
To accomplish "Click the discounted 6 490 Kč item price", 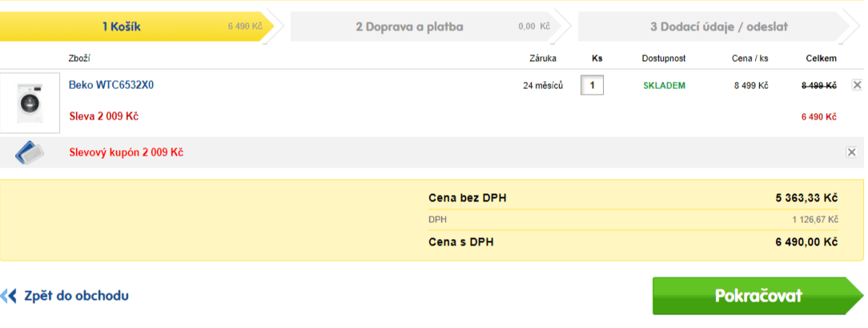I will point(818,117).
